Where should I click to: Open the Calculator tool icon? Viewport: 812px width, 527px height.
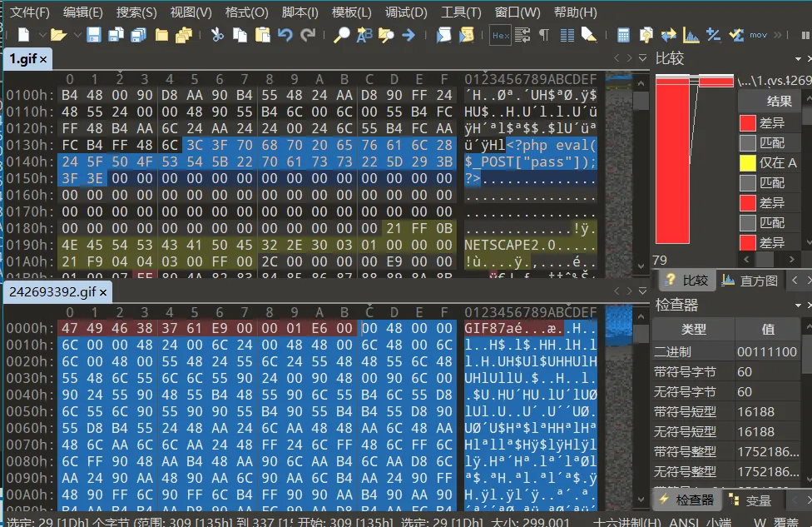click(623, 35)
